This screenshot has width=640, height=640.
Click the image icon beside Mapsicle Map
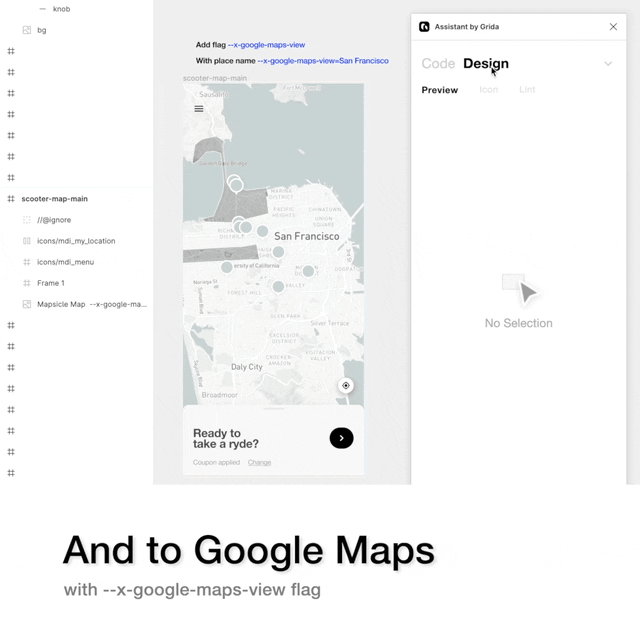[27, 304]
